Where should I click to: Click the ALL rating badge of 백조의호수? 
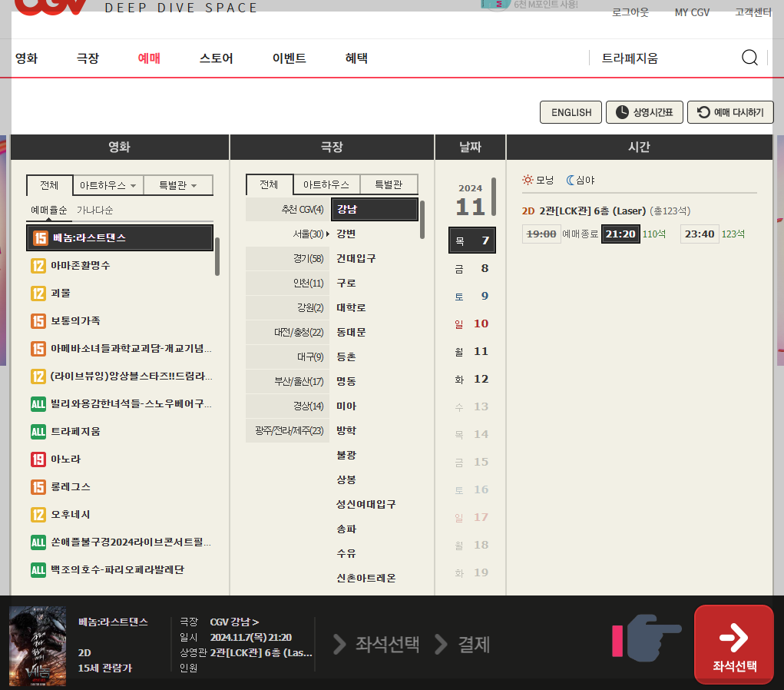[x=38, y=570]
